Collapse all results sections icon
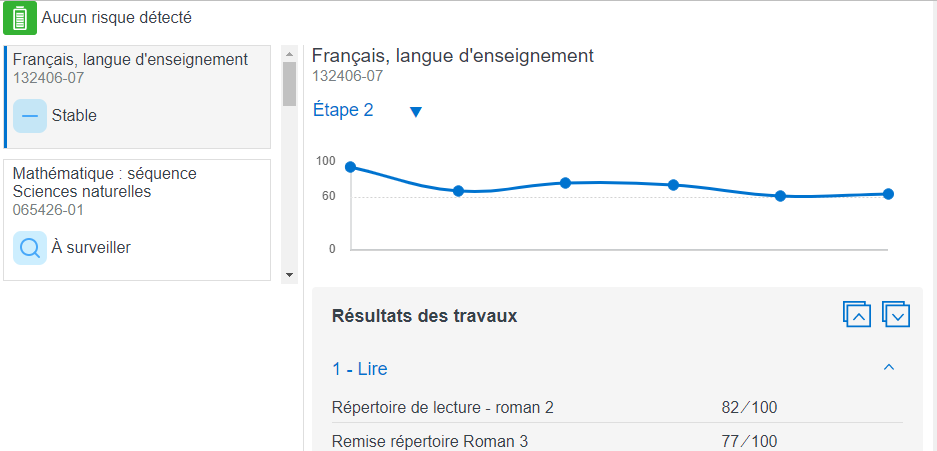The image size is (937, 451). [857, 315]
